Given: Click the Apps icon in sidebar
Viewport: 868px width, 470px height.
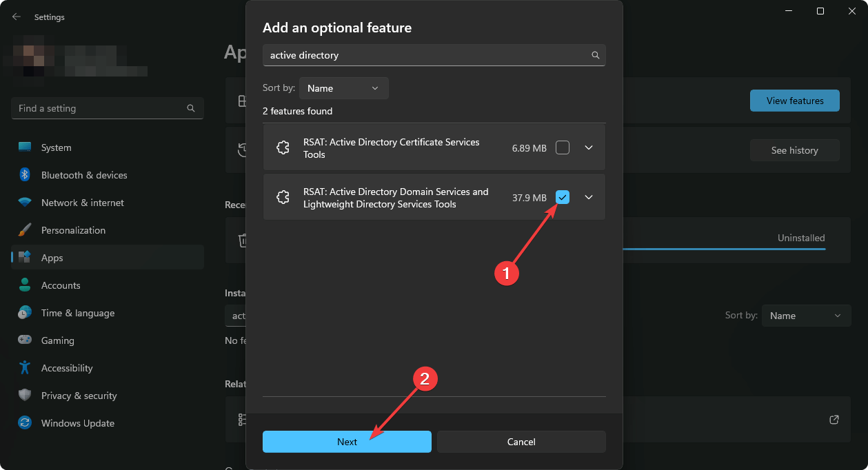Looking at the screenshot, I should pos(25,258).
